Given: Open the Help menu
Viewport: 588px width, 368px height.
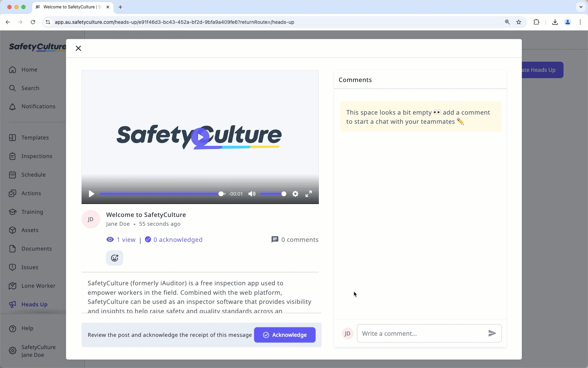Looking at the screenshot, I should (x=21, y=328).
